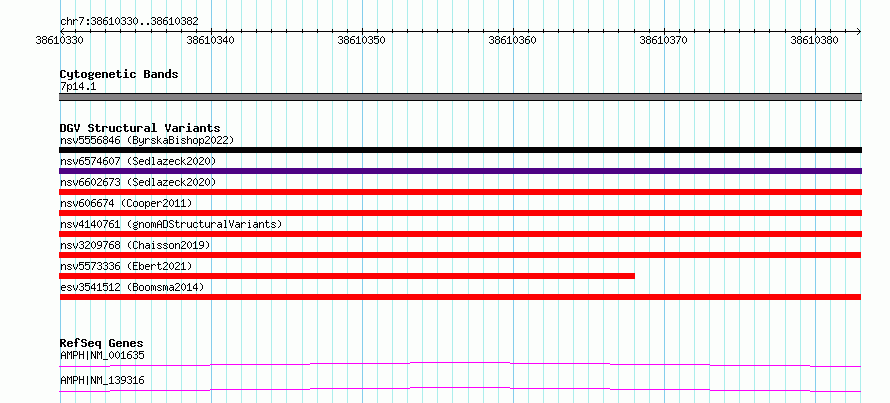Select the DGV Structural Variants track heading

point(140,128)
